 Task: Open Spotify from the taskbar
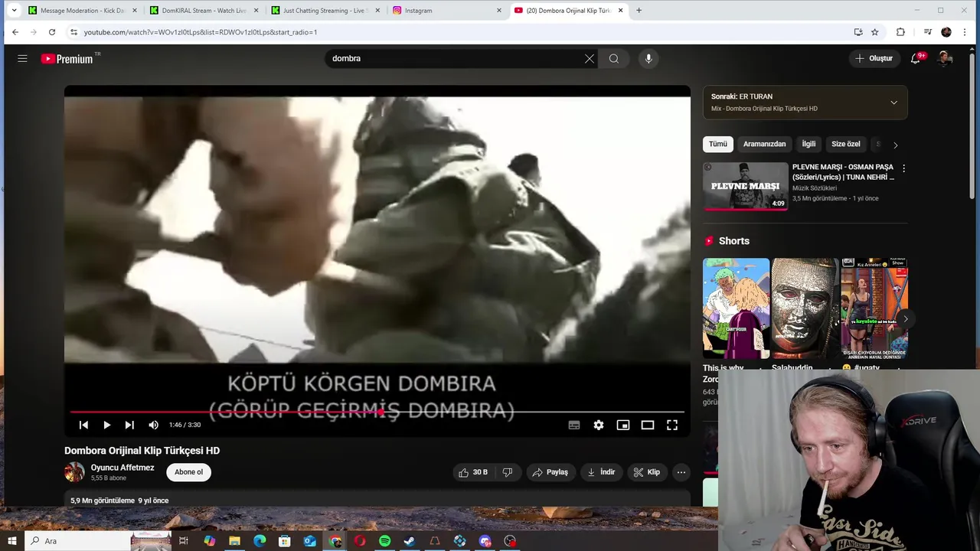point(384,541)
